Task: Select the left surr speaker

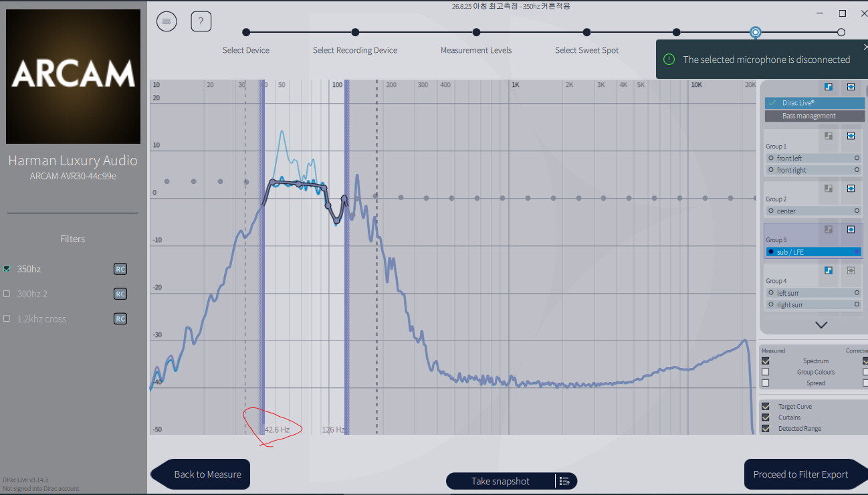Action: [814, 293]
